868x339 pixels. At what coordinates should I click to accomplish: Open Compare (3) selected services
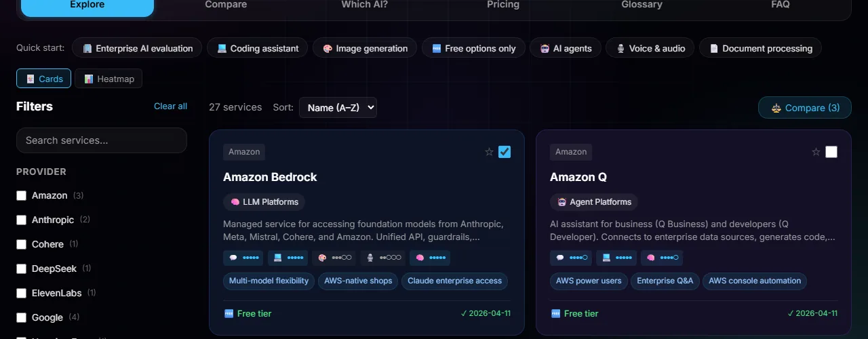pos(804,108)
